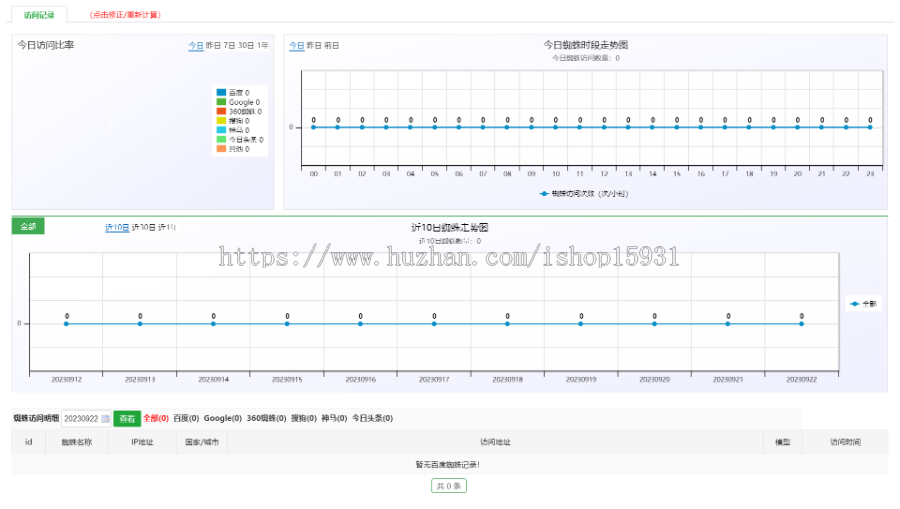This screenshot has height=509, width=900.
Task: Click the IP地址 column header
Action: [x=142, y=442]
